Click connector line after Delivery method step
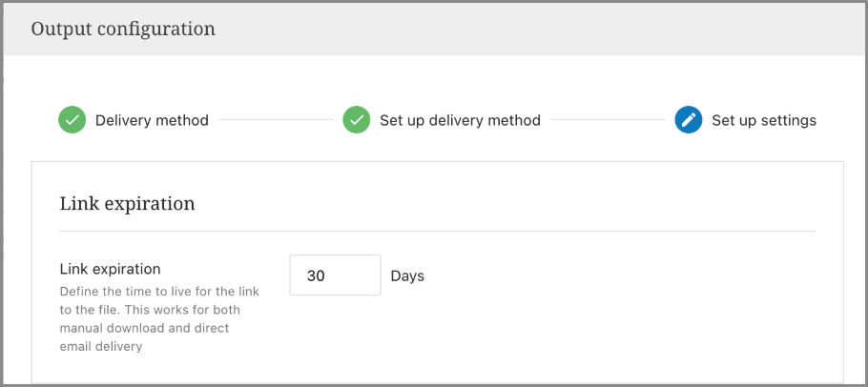 276,120
